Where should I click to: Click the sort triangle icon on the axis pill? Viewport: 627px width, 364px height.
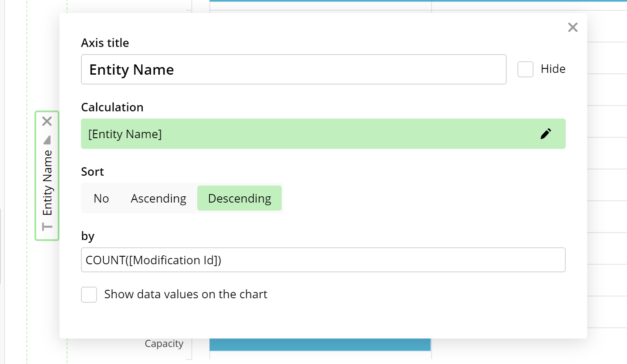(47, 140)
